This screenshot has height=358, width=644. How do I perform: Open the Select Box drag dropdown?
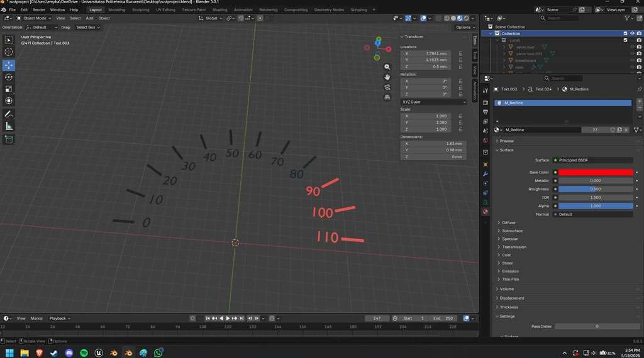coord(88,28)
